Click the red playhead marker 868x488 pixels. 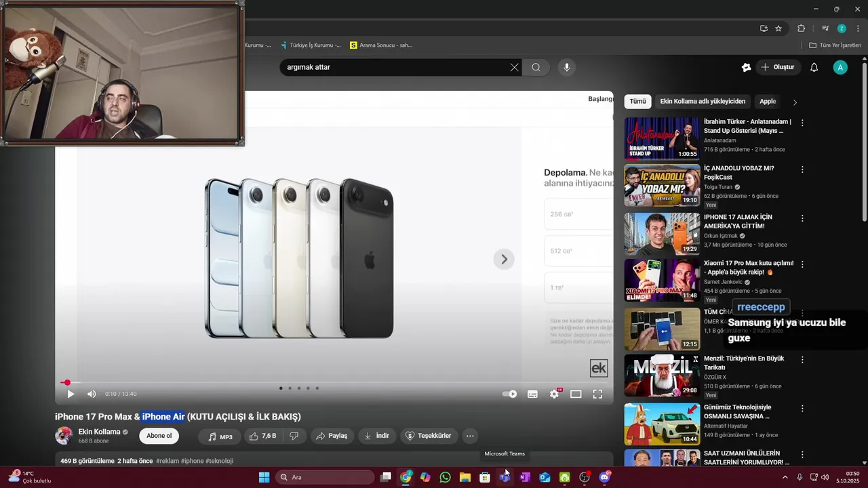click(x=66, y=383)
